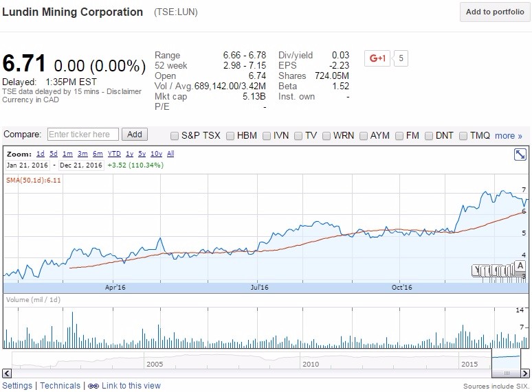Image resolution: width=532 pixels, height=392 pixels.
Task: Zoom chart to 5y
Action: click(x=142, y=154)
